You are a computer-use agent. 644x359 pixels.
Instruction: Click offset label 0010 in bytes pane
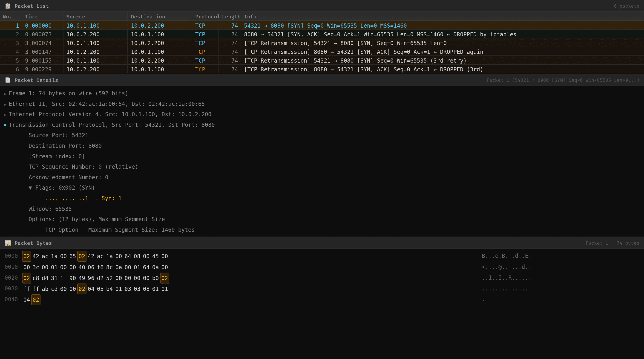click(x=11, y=267)
